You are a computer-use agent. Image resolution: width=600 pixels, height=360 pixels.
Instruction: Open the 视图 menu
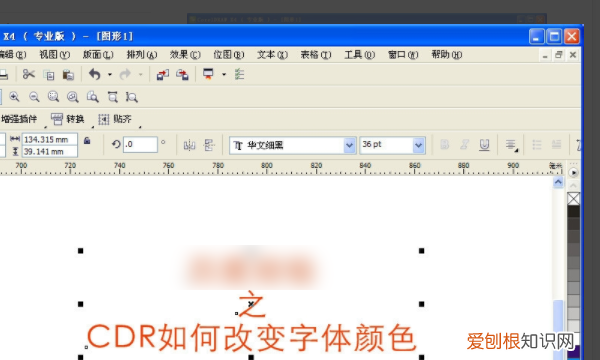coord(54,55)
